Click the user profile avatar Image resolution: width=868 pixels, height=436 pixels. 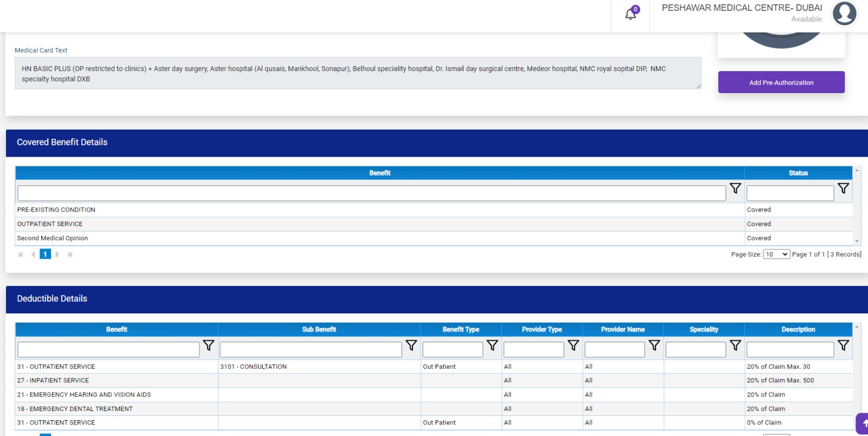pyautogui.click(x=844, y=14)
